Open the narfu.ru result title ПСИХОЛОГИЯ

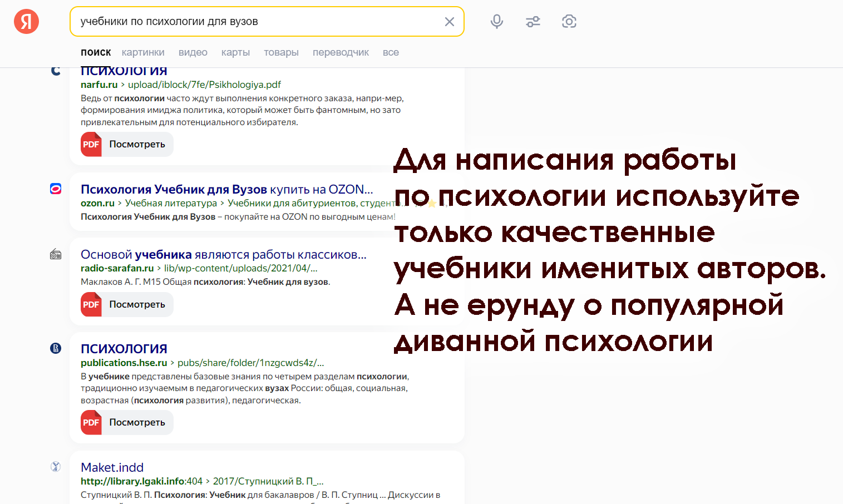point(124,71)
